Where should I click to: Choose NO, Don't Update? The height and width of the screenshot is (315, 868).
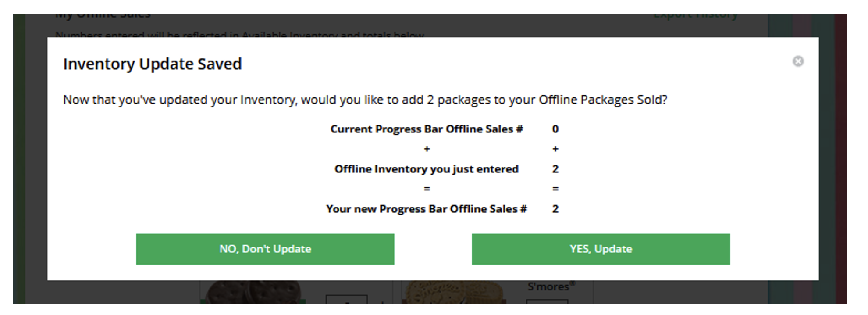[x=265, y=249]
